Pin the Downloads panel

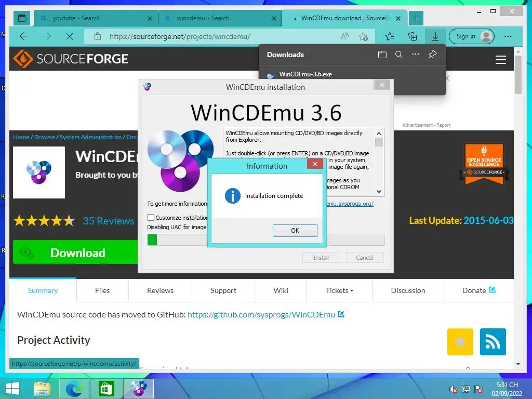(432, 54)
